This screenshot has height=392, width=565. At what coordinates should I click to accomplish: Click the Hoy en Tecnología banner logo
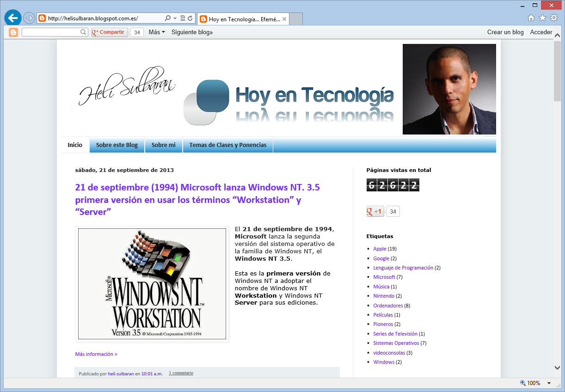(289, 102)
